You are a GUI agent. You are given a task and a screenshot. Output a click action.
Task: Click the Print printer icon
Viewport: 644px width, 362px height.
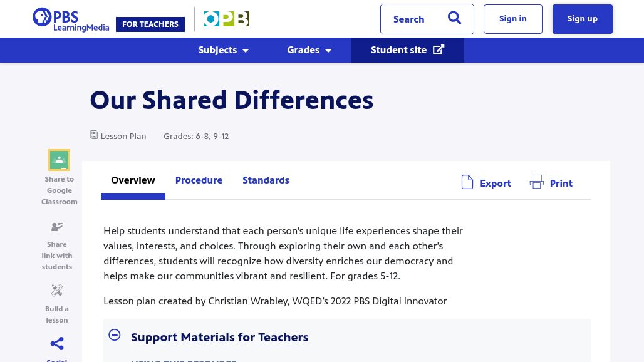(x=537, y=182)
